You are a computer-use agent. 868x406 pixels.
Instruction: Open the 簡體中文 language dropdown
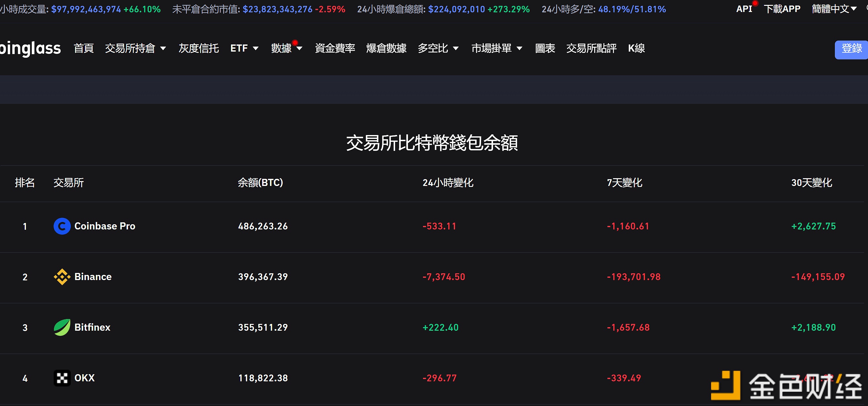(834, 9)
